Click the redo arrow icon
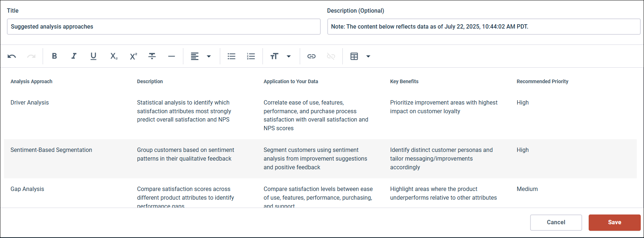 (x=31, y=56)
